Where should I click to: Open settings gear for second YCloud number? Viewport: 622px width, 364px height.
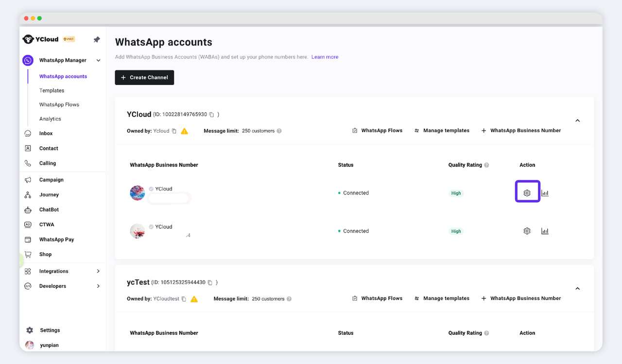pyautogui.click(x=527, y=231)
